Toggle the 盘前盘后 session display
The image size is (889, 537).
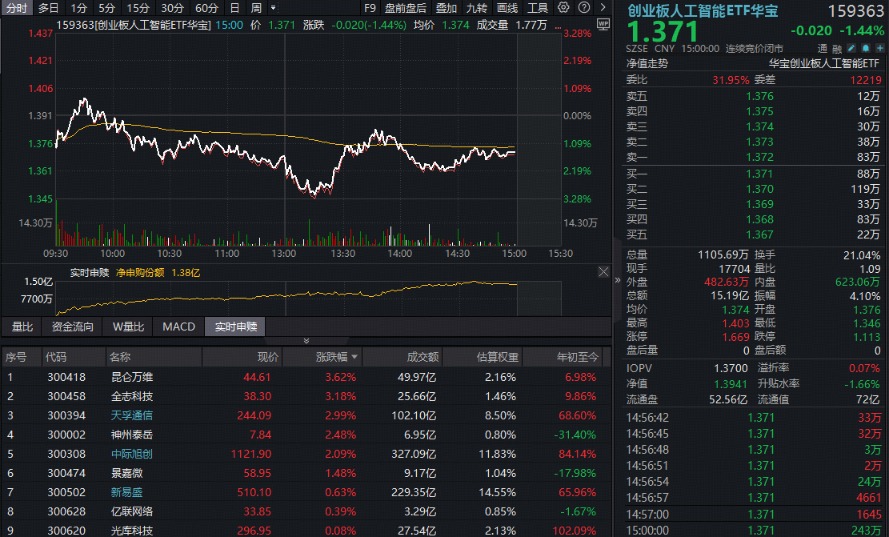[405, 8]
